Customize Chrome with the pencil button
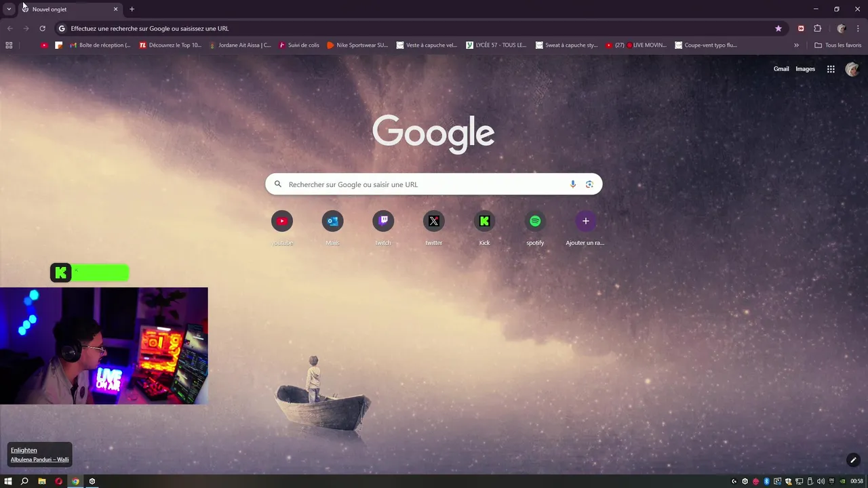The width and height of the screenshot is (868, 488). pyautogui.click(x=853, y=460)
